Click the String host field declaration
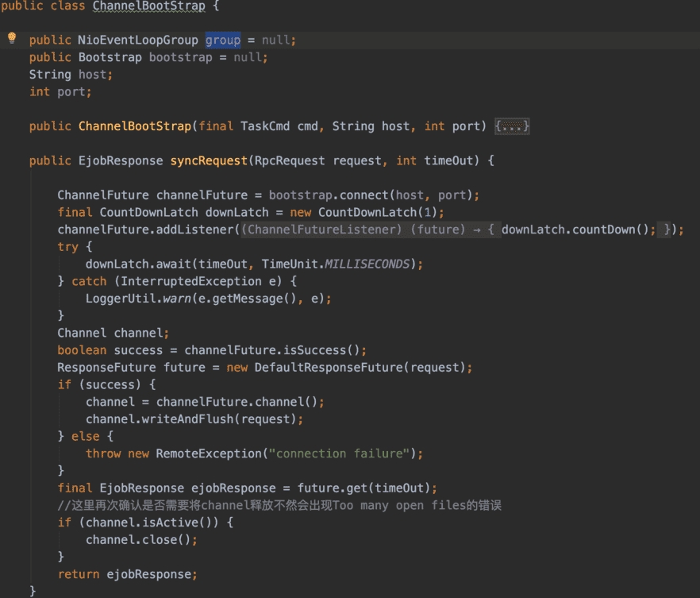Viewport: 700px width, 598px height. 71,75
